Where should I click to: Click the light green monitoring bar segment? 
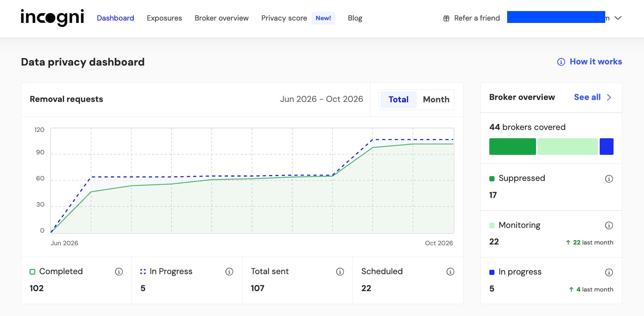click(568, 147)
